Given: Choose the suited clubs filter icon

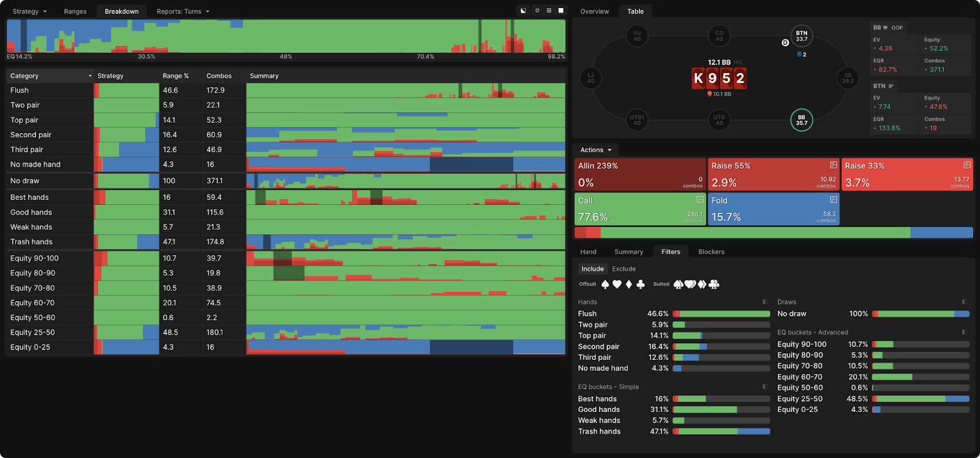Looking at the screenshot, I should pyautogui.click(x=714, y=284).
